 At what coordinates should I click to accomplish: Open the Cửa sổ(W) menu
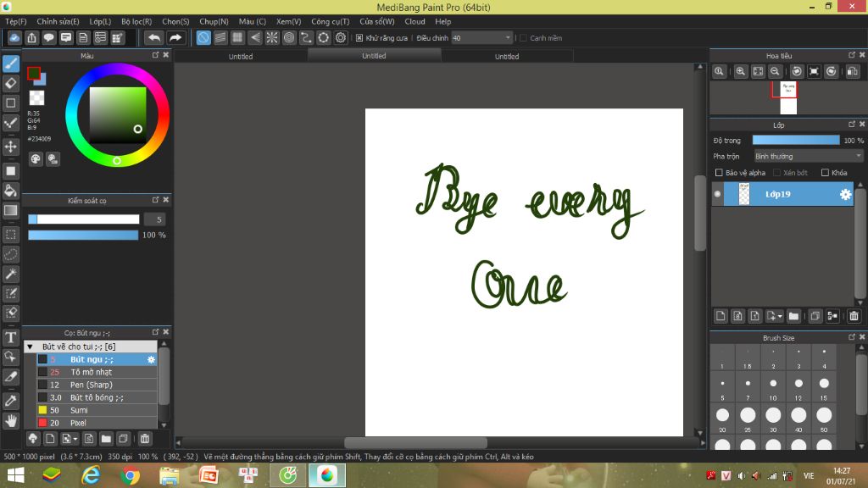click(377, 21)
